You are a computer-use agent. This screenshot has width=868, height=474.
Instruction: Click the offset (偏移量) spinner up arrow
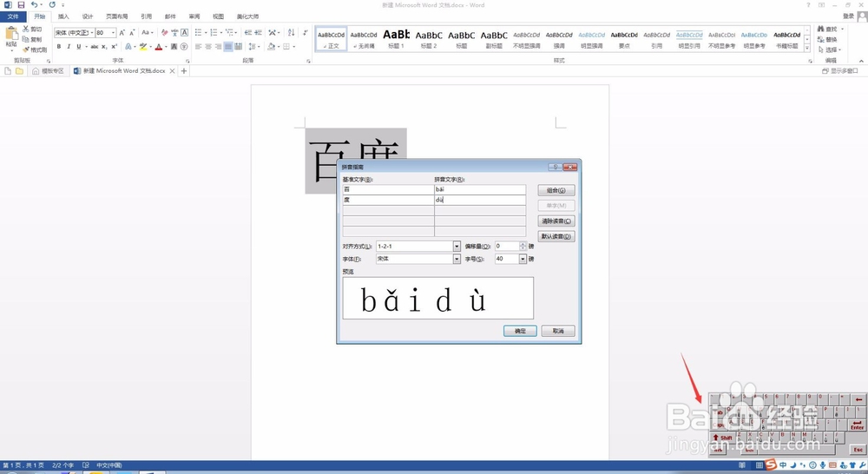[523, 244]
